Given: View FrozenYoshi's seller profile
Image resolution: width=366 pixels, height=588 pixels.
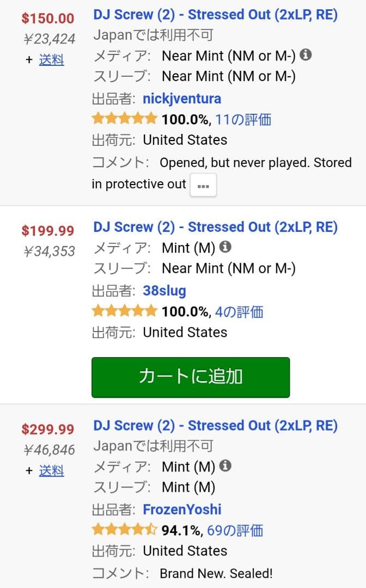Looking at the screenshot, I should click(x=182, y=510).
